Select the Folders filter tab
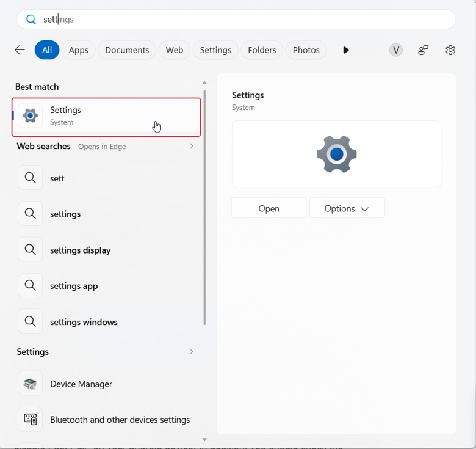Viewport: 476px width, 449px height. click(x=262, y=50)
